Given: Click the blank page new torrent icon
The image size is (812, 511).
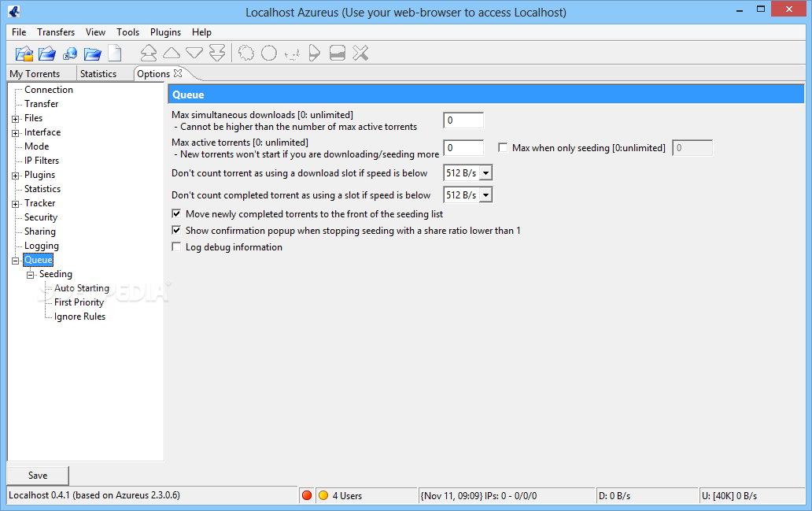Looking at the screenshot, I should 114,54.
